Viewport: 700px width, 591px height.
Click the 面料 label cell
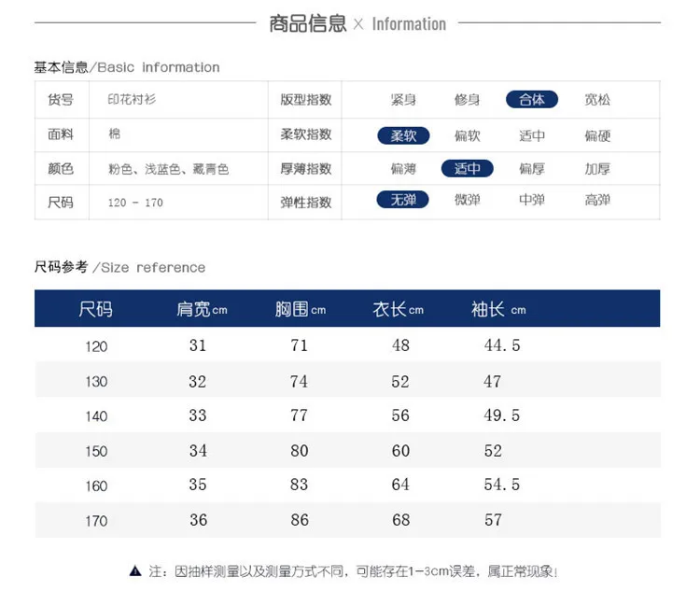[x=61, y=134]
